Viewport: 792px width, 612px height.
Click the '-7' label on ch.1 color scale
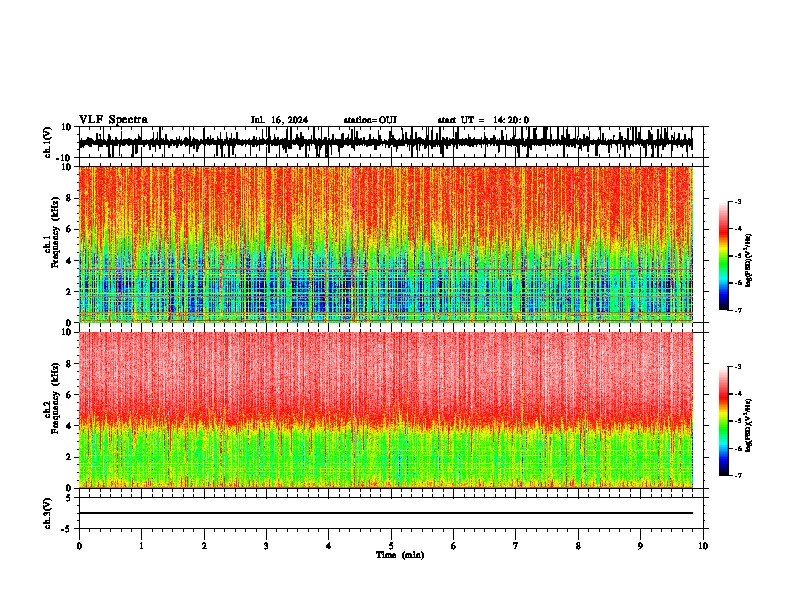[x=738, y=310]
